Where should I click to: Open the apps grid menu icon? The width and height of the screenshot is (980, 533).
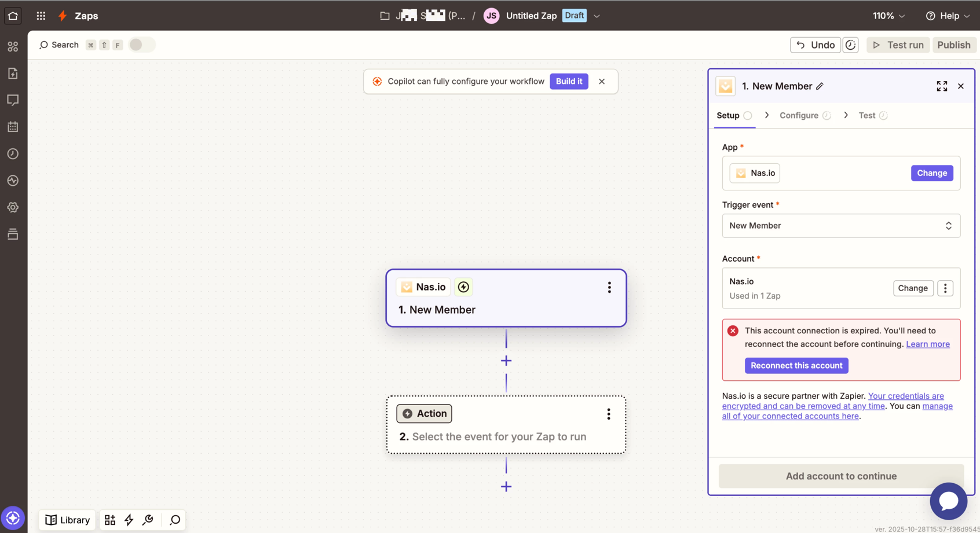41,16
